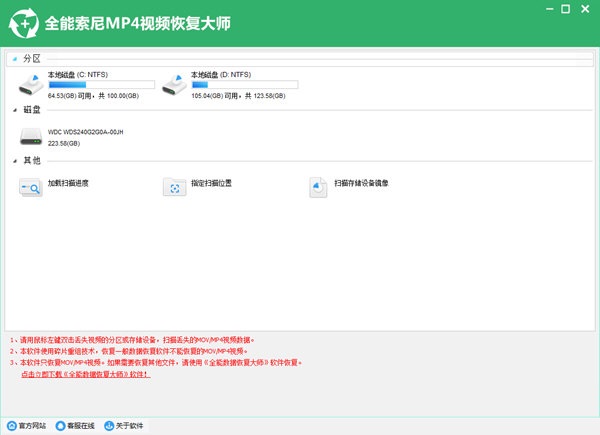Open 扫描存储设备镜像 image file icon
The width and height of the screenshot is (600, 435).
click(318, 187)
